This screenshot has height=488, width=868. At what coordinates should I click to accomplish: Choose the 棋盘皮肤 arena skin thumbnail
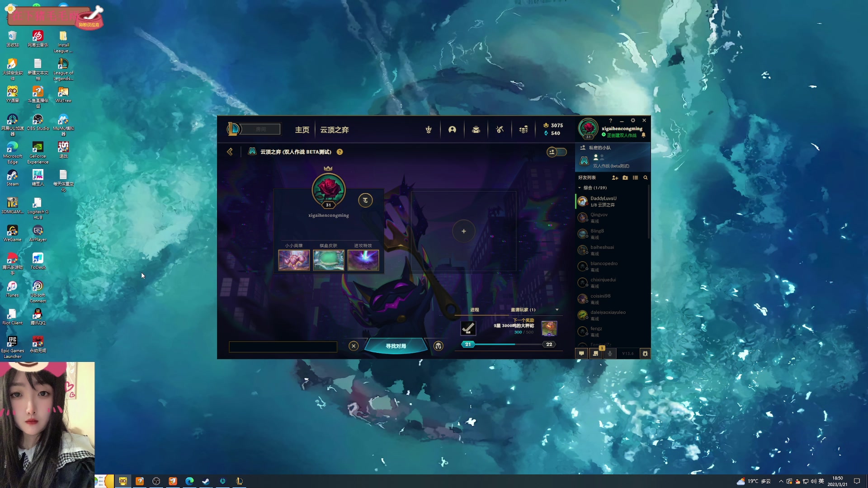(329, 260)
